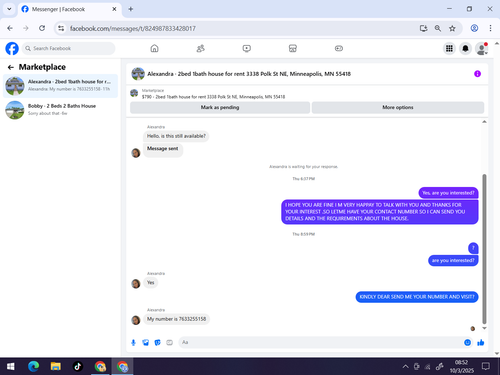Open the Facebook menu grid icon
Image resolution: width=500 pixels, height=375 pixels.
(449, 49)
